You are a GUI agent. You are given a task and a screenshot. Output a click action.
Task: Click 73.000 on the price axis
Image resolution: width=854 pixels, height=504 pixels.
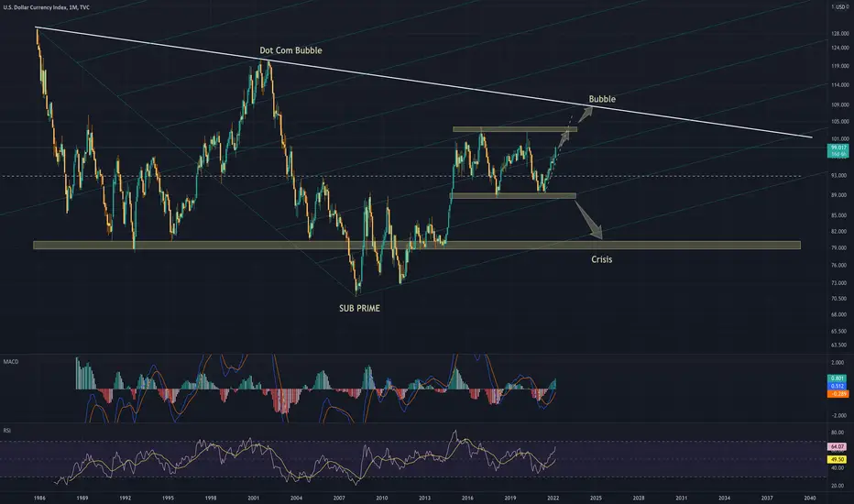click(838, 283)
